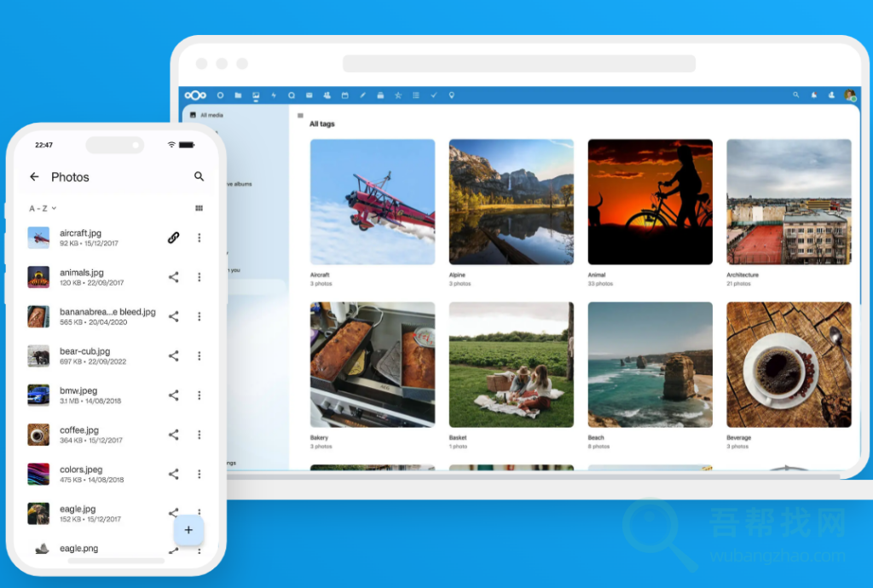
Task: Open the three-dot menu for bmw.jpeg
Action: click(199, 395)
